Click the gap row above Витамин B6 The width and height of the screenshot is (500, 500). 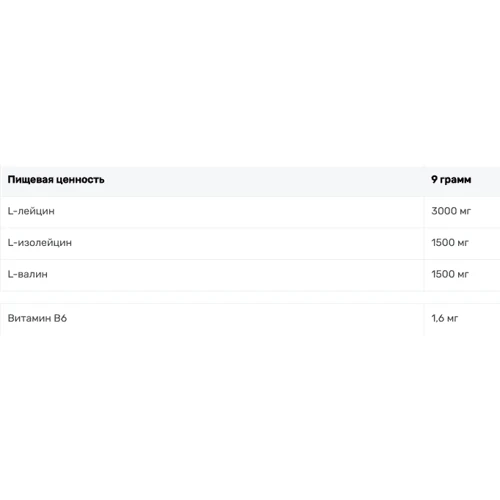click(x=250, y=297)
